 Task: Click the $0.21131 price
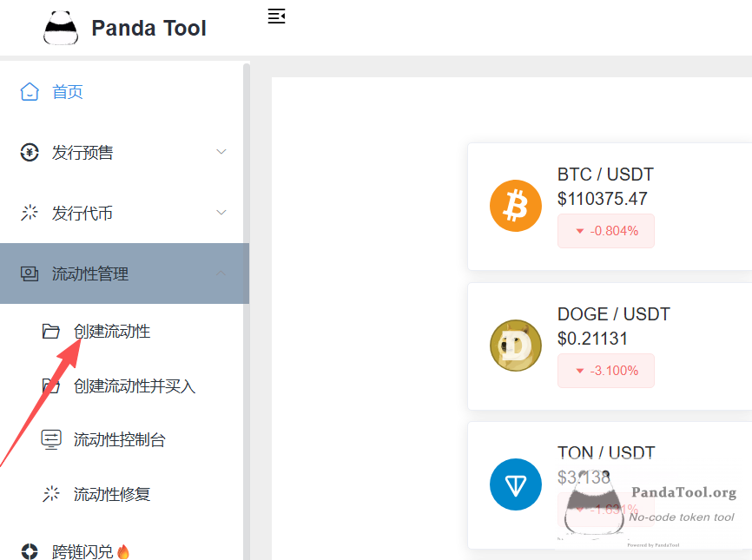[x=592, y=339]
